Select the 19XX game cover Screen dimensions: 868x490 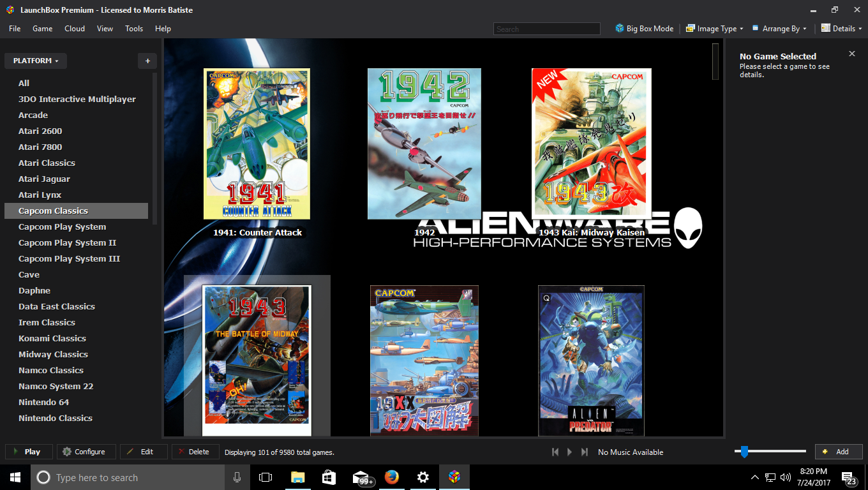pyautogui.click(x=424, y=360)
